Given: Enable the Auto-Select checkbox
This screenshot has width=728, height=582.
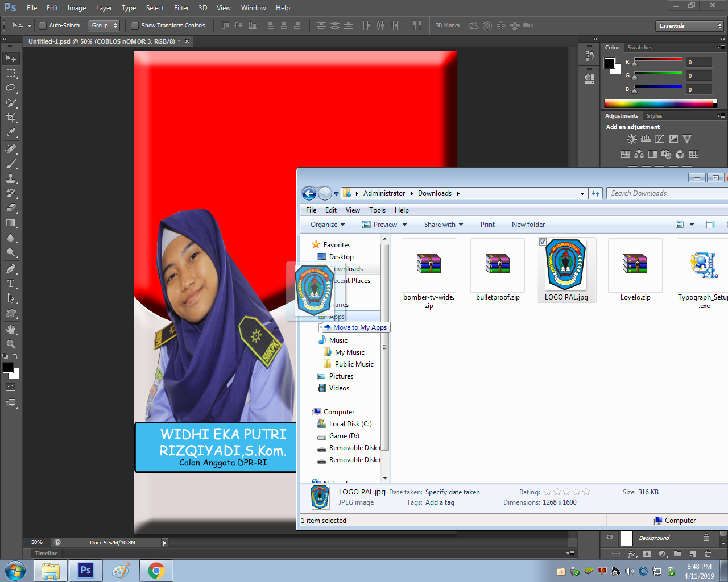Looking at the screenshot, I should click(x=42, y=26).
